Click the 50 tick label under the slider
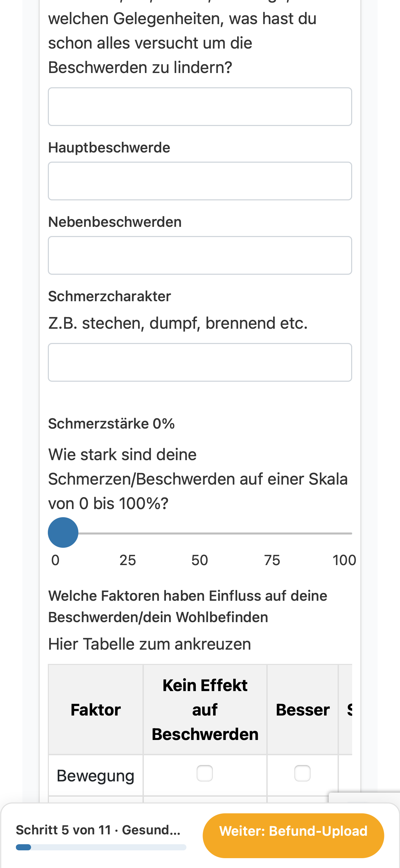 [199, 560]
